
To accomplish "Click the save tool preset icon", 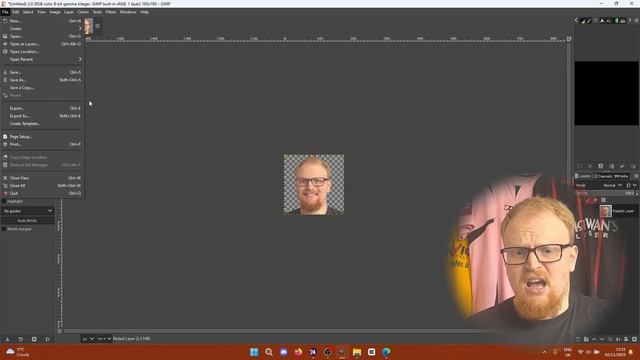I will point(7,339).
